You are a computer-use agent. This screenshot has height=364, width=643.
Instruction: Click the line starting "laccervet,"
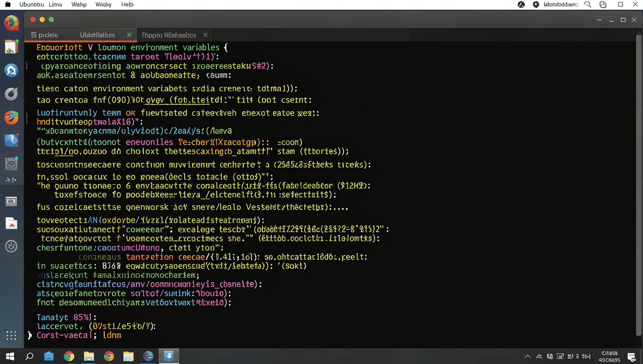tap(96, 326)
